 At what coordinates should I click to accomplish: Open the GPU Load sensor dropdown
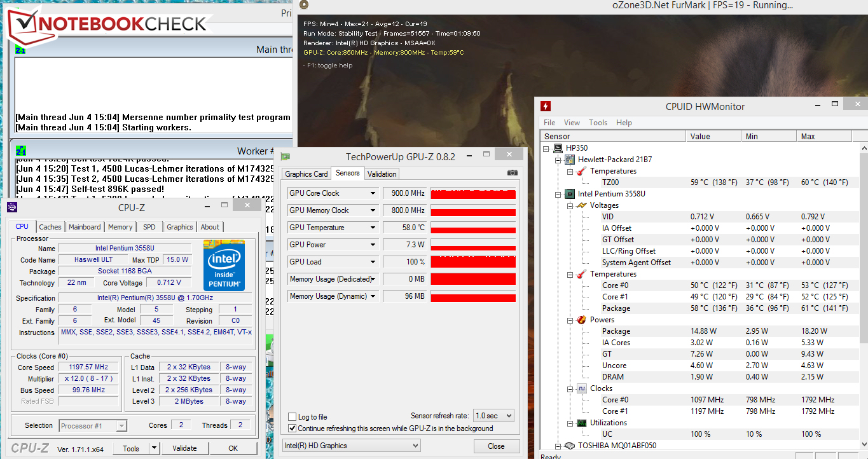[x=373, y=262]
